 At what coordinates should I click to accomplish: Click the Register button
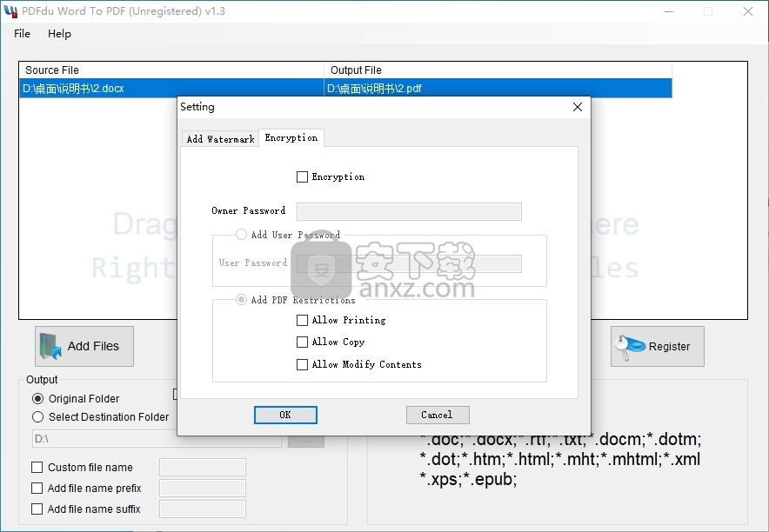coord(657,346)
